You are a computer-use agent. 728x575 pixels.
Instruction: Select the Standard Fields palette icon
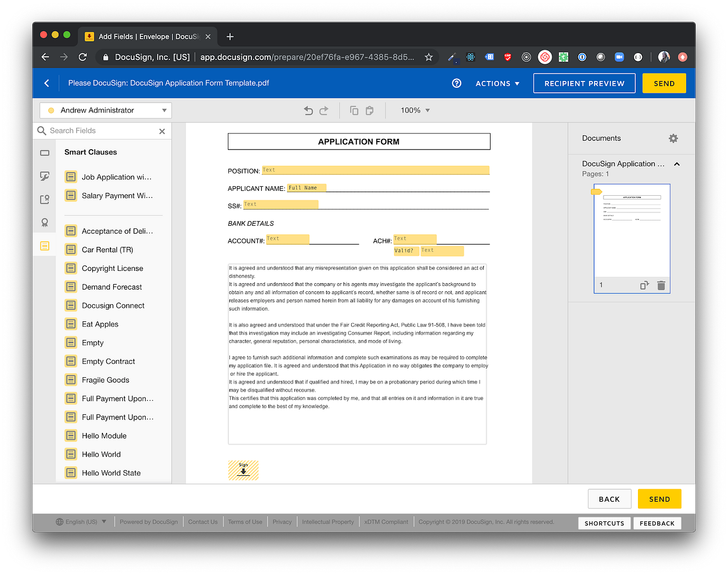[x=44, y=152]
